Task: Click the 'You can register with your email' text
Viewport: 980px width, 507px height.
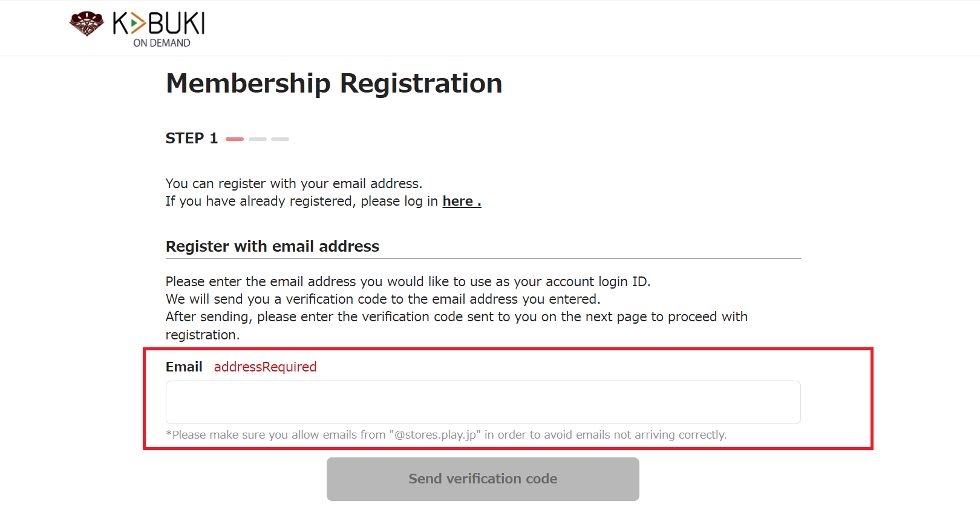Action: pos(294,183)
